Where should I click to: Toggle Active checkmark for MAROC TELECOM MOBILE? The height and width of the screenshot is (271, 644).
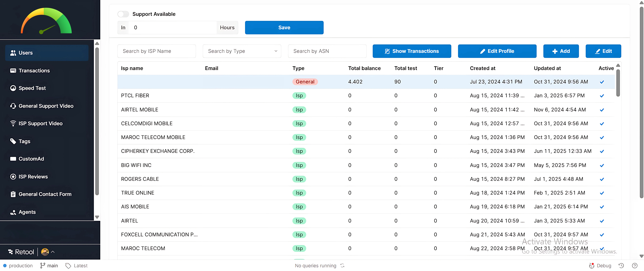pos(602,137)
